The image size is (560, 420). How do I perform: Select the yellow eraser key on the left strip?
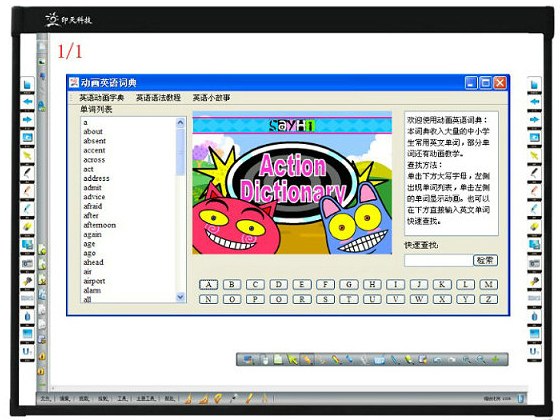(x=27, y=226)
